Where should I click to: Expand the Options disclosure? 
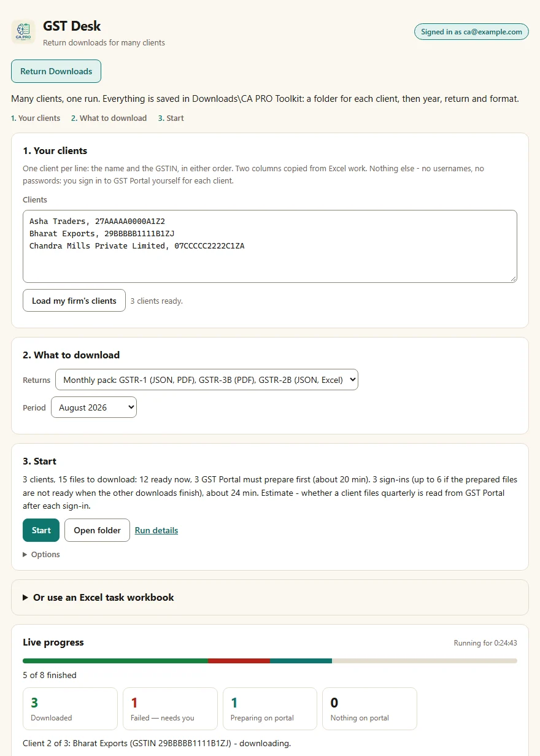[42, 554]
